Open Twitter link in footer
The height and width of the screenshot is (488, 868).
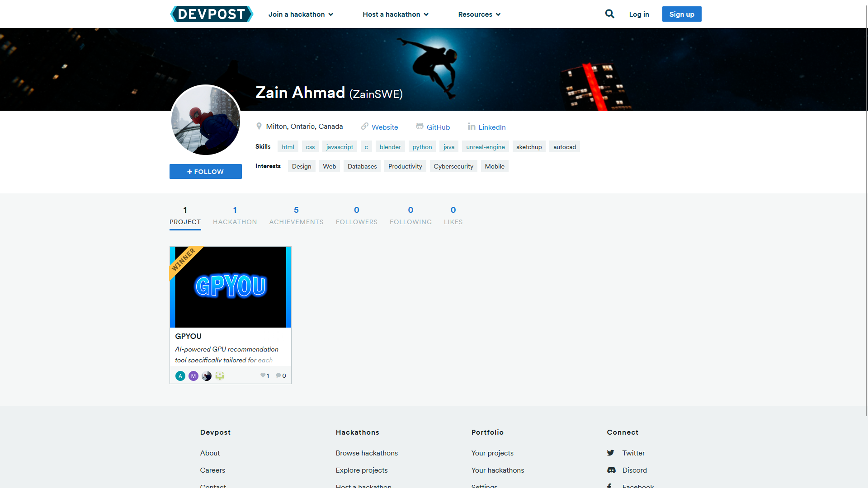pyautogui.click(x=633, y=453)
